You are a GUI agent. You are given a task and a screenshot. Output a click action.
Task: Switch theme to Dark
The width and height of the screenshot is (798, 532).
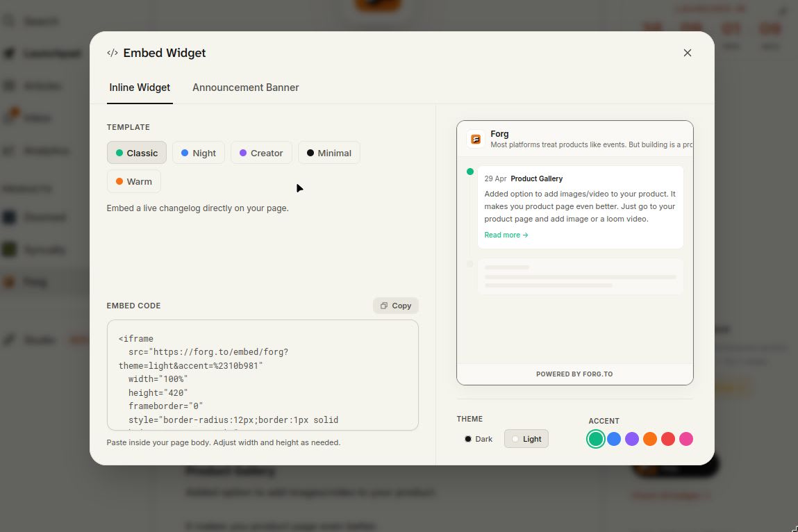tap(478, 439)
